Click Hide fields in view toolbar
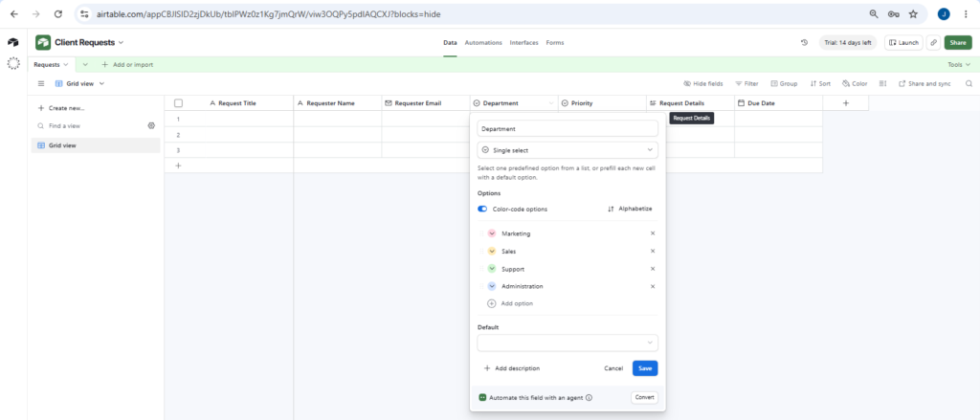 tap(703, 83)
